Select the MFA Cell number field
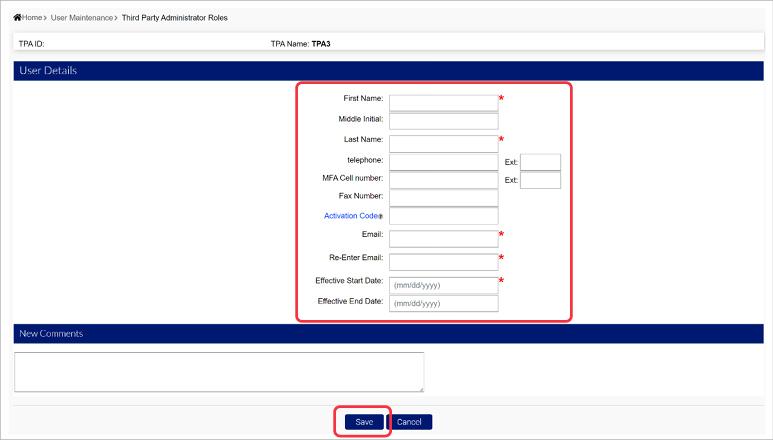Screen dimensions: 773x440 (x=443, y=180)
